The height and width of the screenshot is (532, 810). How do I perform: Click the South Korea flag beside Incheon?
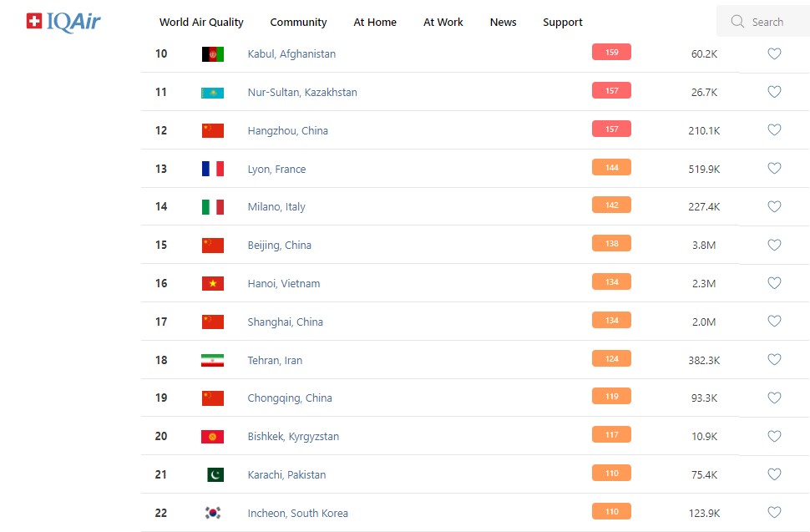click(212, 513)
